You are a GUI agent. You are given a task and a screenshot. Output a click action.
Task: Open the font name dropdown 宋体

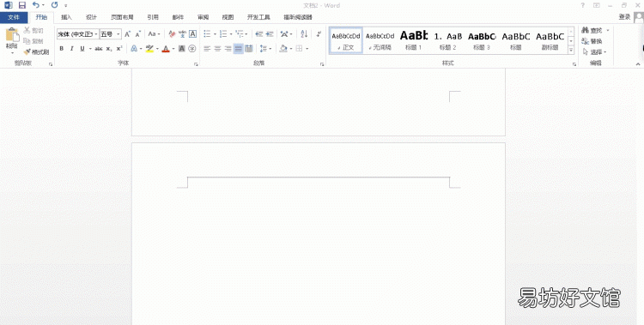tap(96, 34)
